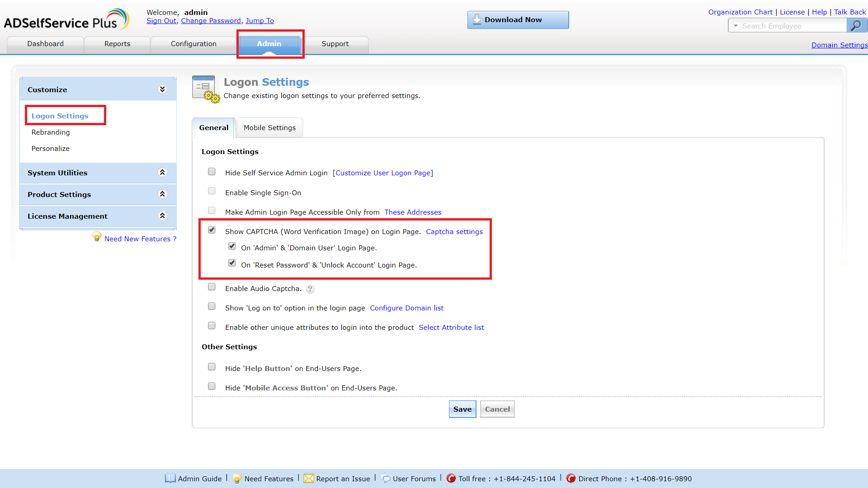This screenshot has width=868, height=488.
Task: Uncheck Show CAPTCHA on Login Page
Action: [212, 230]
